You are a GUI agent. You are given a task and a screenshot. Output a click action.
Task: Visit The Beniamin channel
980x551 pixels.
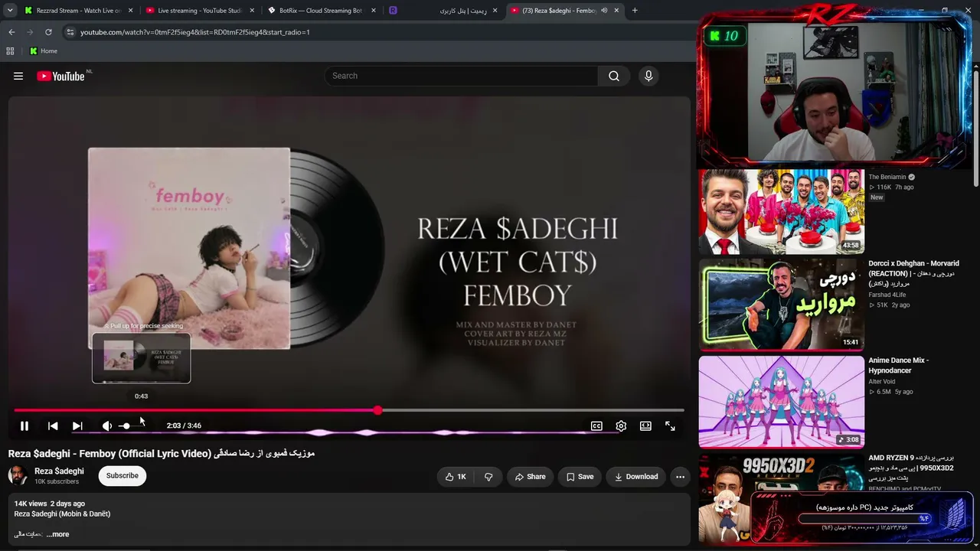pyautogui.click(x=887, y=177)
